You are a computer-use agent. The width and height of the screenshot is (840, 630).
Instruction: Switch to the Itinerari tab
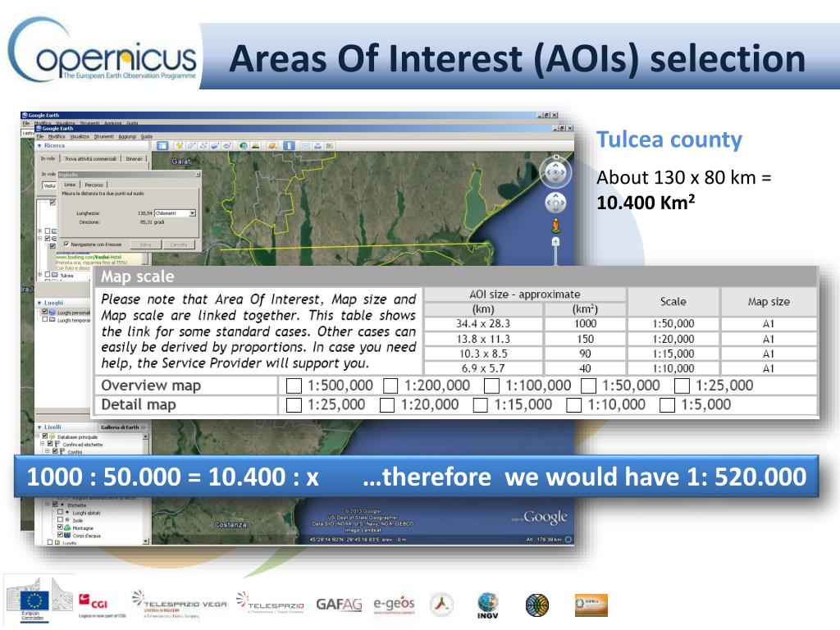click(x=135, y=158)
